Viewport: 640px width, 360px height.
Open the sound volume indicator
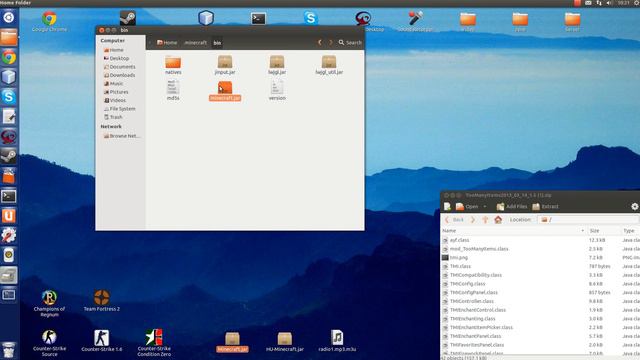[x=609, y=3]
